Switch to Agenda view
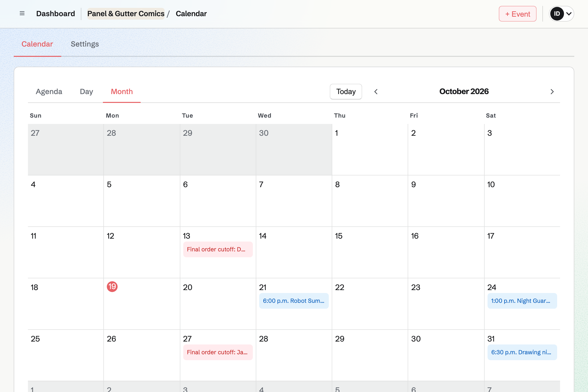 (49, 91)
